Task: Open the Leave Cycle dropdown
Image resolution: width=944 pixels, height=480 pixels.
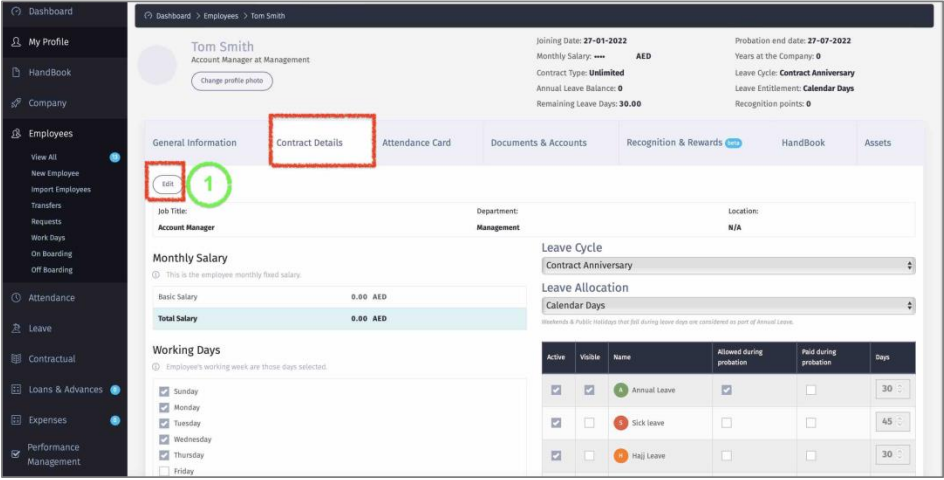Action: (728, 266)
